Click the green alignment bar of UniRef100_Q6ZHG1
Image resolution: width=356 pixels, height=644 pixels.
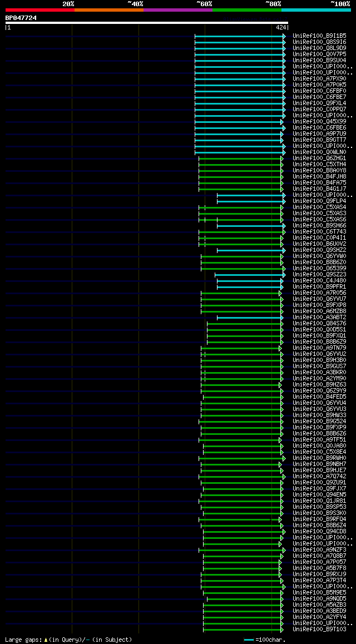click(241, 159)
